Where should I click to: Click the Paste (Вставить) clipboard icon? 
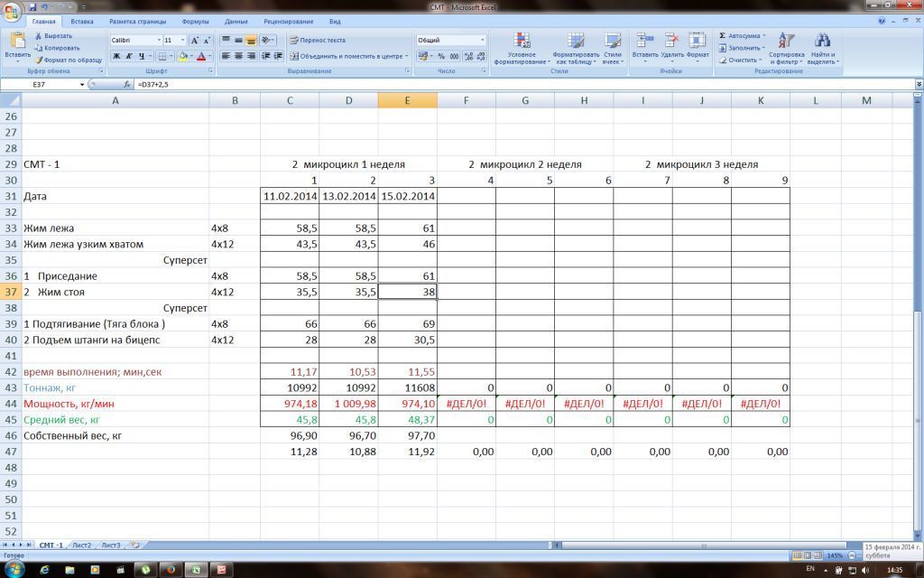coord(17,42)
